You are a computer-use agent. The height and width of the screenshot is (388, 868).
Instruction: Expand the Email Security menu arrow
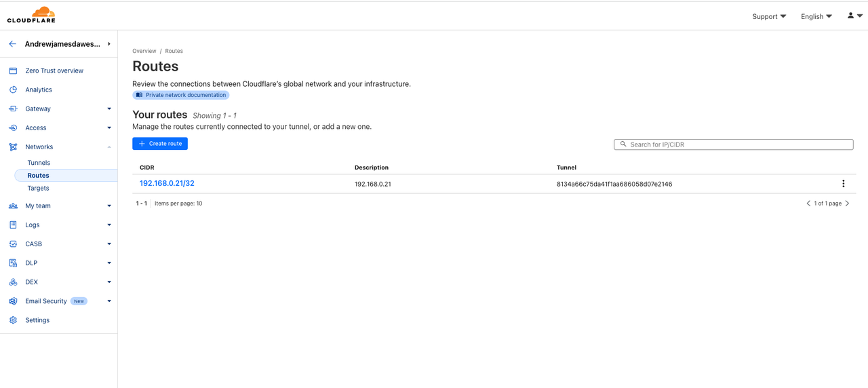pos(109,301)
